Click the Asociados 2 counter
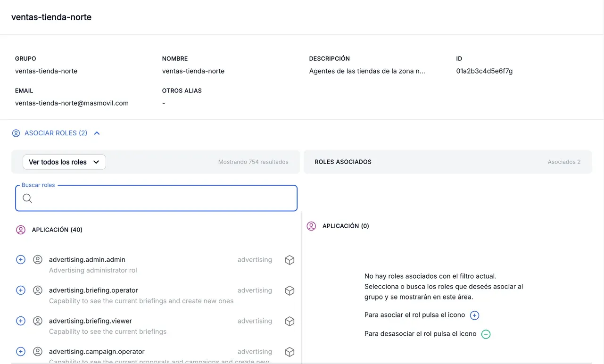Viewport: 604px width, 364px height. pyautogui.click(x=564, y=162)
